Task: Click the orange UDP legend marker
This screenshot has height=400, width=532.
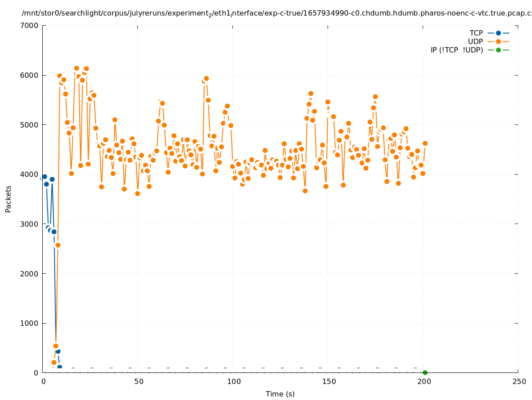Action: [x=498, y=41]
